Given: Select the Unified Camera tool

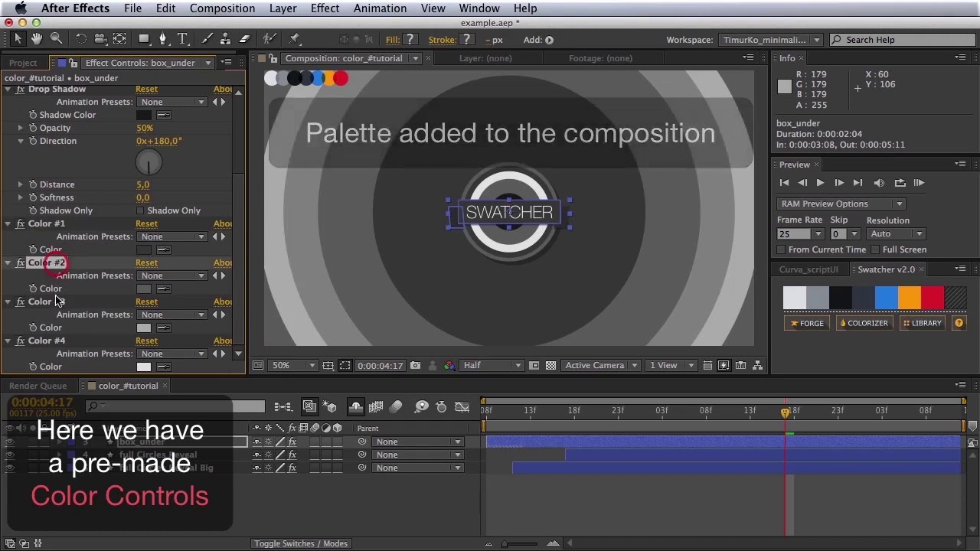Looking at the screenshot, I should coord(100,39).
